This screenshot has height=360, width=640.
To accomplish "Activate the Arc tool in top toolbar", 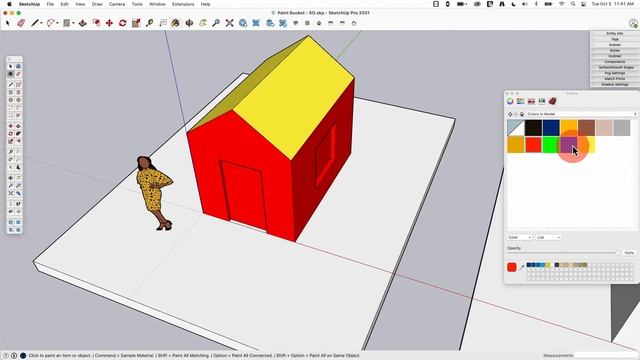I will pos(51,23).
